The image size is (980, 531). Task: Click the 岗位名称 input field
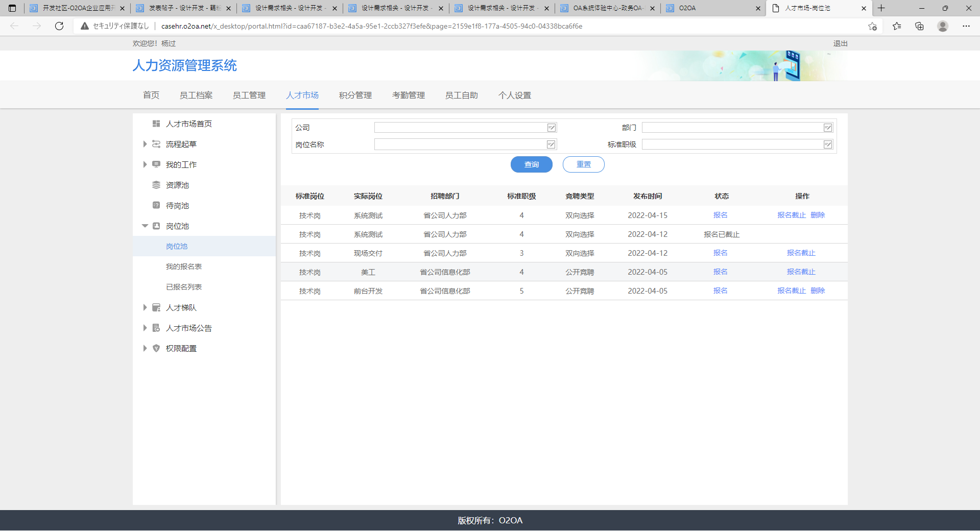pos(460,144)
